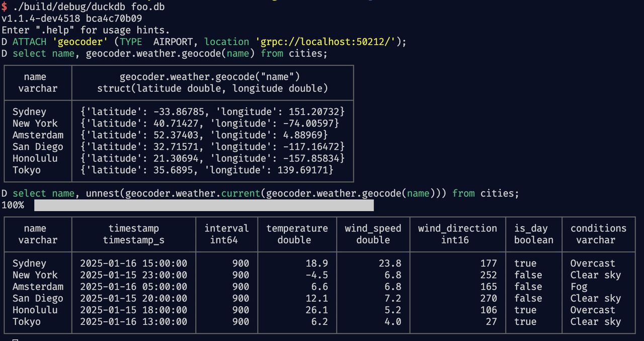The width and height of the screenshot is (644, 341).
Task: Click the conditions column header
Action: 598,228
